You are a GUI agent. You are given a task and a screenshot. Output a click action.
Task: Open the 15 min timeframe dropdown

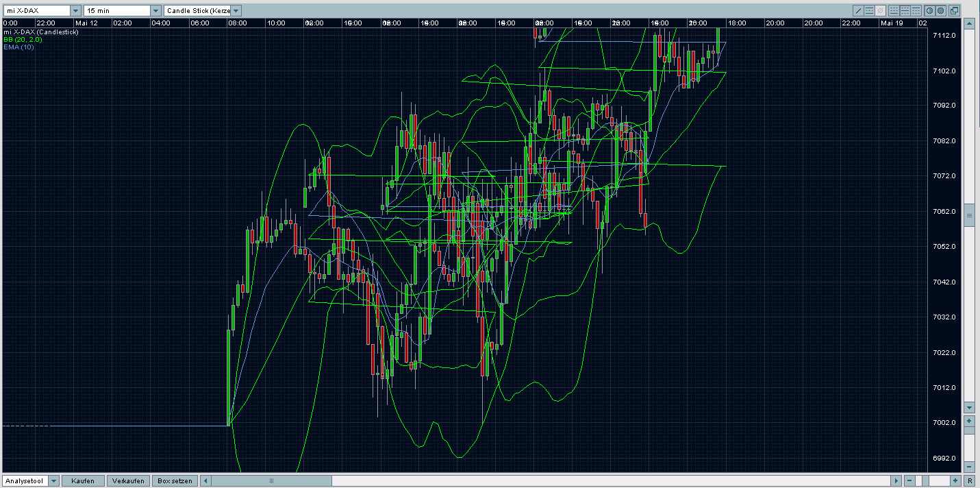tap(155, 11)
